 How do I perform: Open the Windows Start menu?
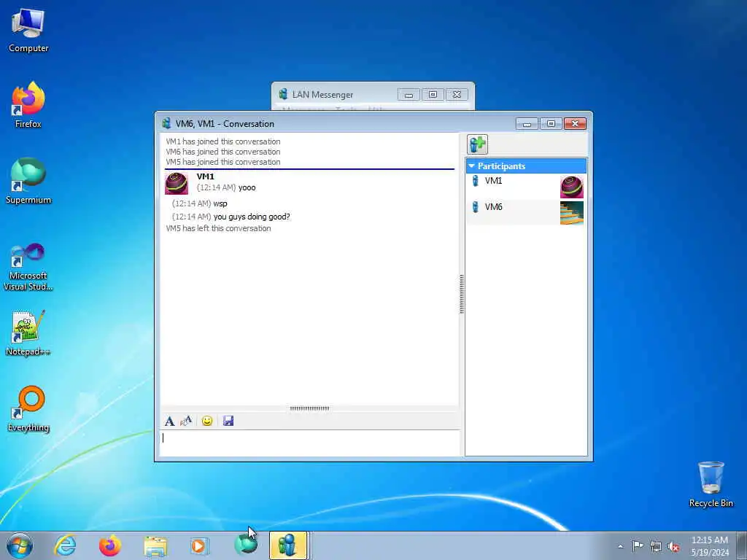(20, 545)
